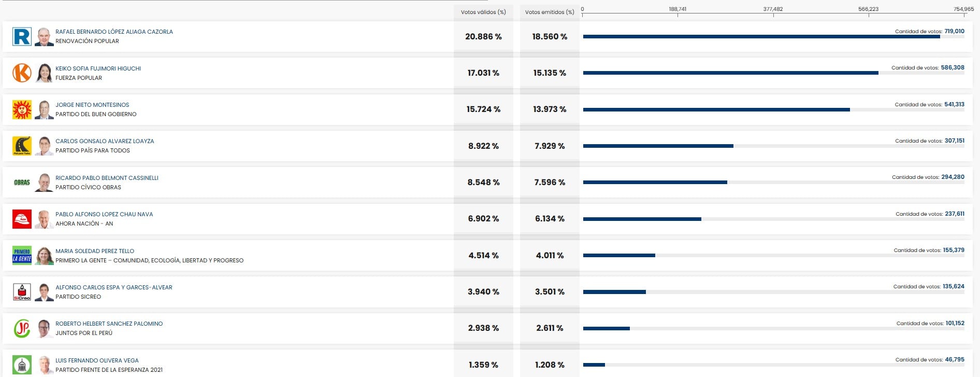Click Ricardo Pablo Belmont Cassinelli's photo
980x377 pixels.
45,183
